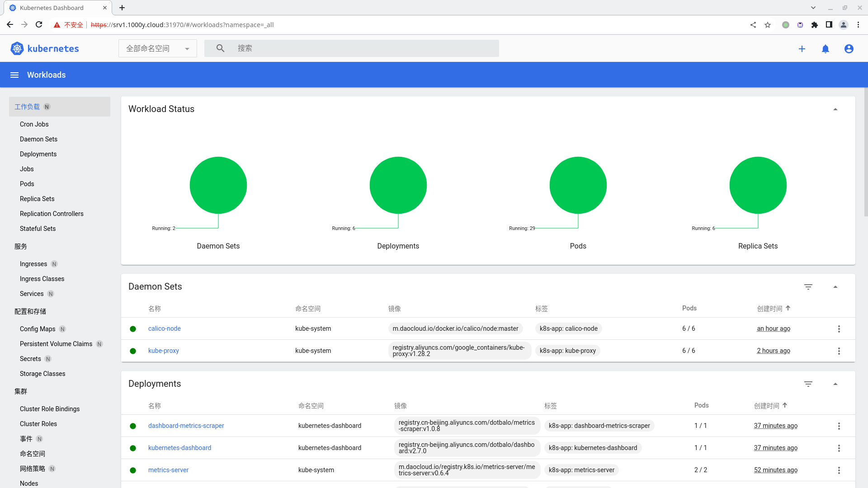This screenshot has height=488, width=868.
Task: Click the not-secure warning icon
Action: point(57,25)
